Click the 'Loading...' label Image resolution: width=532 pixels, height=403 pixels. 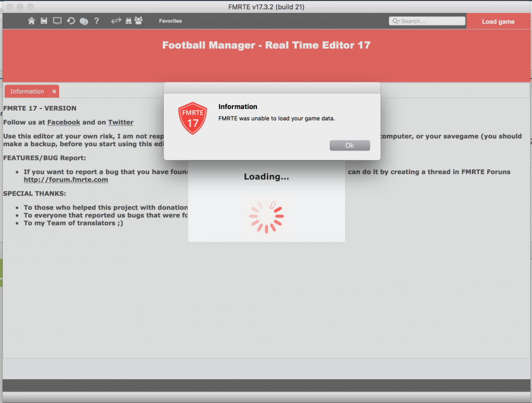(x=267, y=177)
